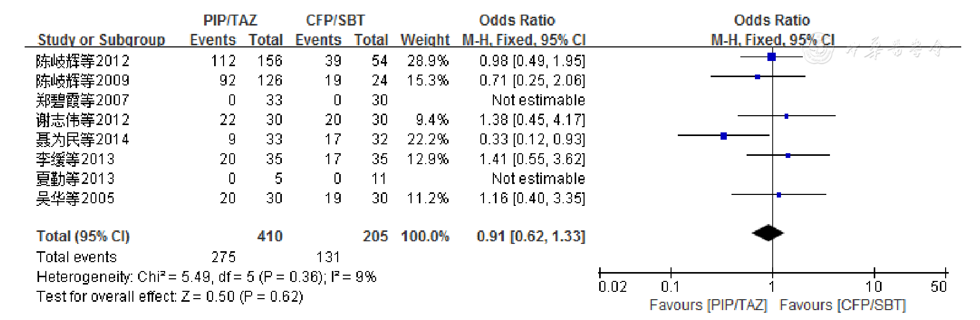The height and width of the screenshot is (320, 980).
Task: Click the axis tick label 0.02
Action: pos(612,287)
